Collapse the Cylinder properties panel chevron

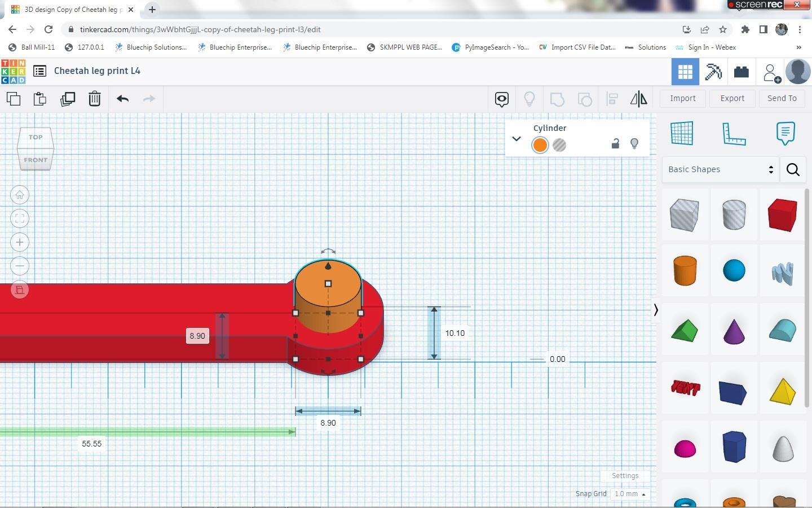[x=516, y=138]
